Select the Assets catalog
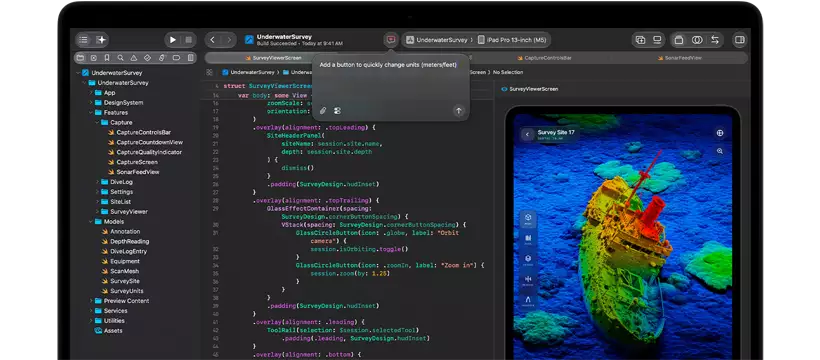 (x=108, y=331)
